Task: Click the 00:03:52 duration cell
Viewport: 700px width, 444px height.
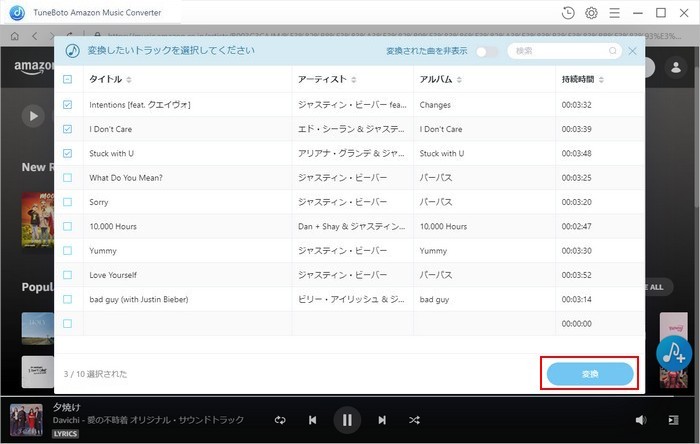Action: [x=600, y=275]
